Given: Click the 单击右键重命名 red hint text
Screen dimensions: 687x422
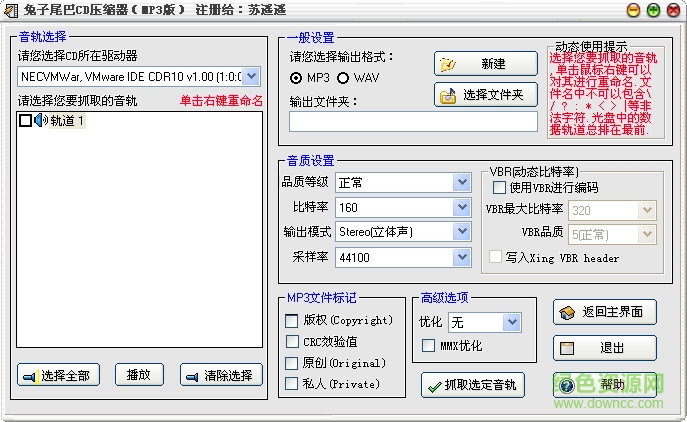Looking at the screenshot, I should (x=221, y=101).
